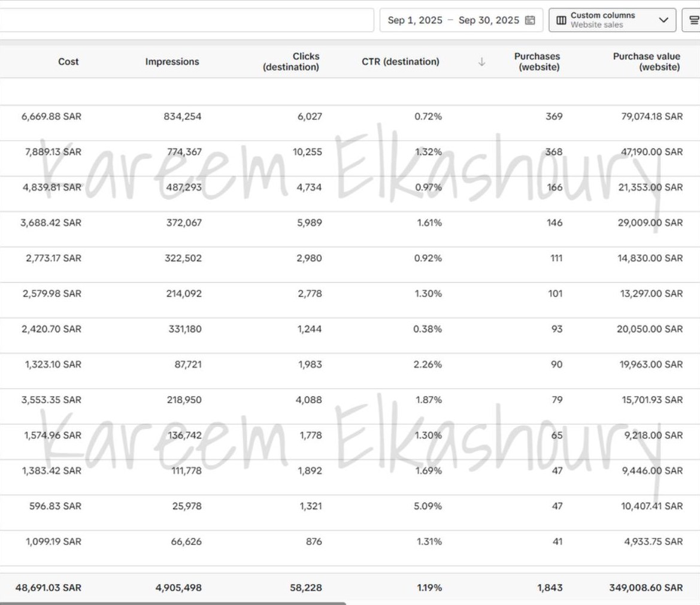
Task: Click the 1.61% CTR value
Action: click(x=429, y=223)
